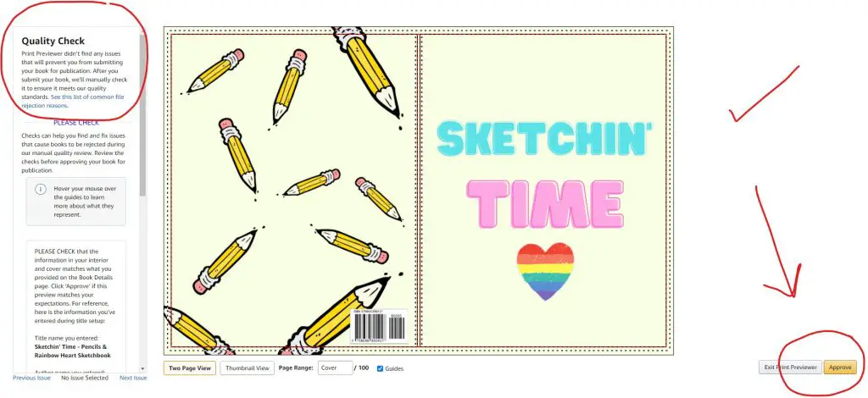Go to Next Issue
The image size is (868, 398).
pos(133,378)
